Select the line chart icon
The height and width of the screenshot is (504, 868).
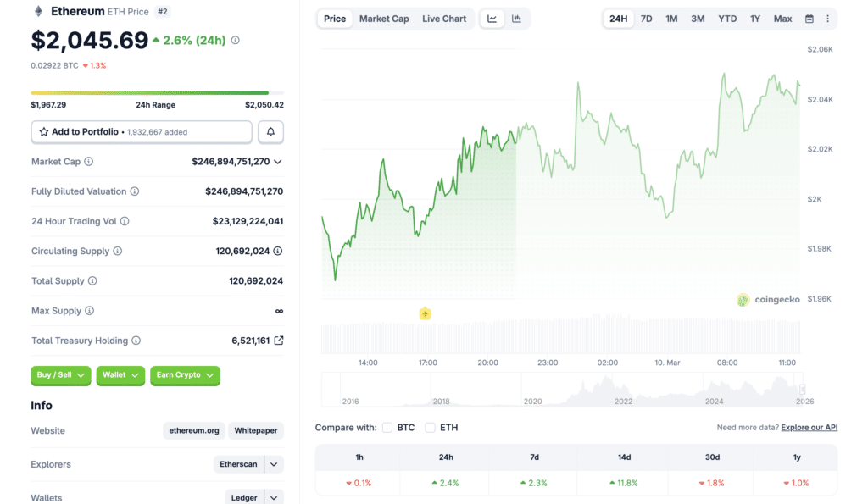(x=492, y=18)
